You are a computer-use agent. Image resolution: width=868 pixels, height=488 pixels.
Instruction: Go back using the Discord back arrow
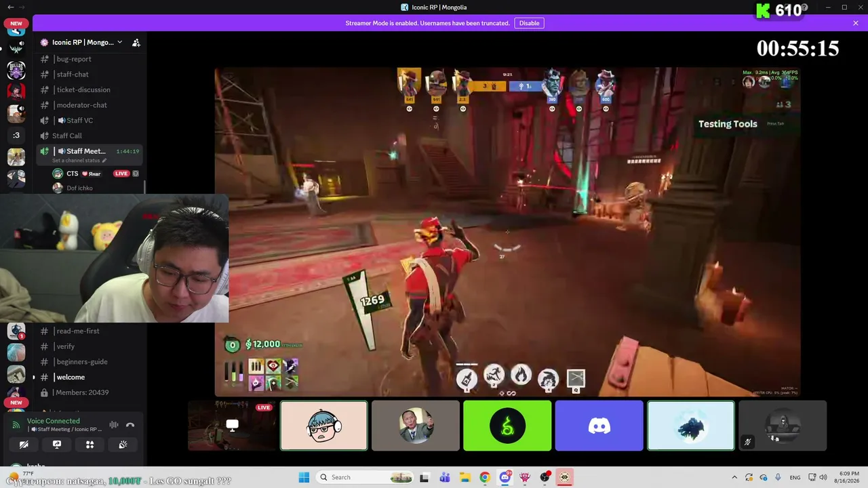coord(10,7)
